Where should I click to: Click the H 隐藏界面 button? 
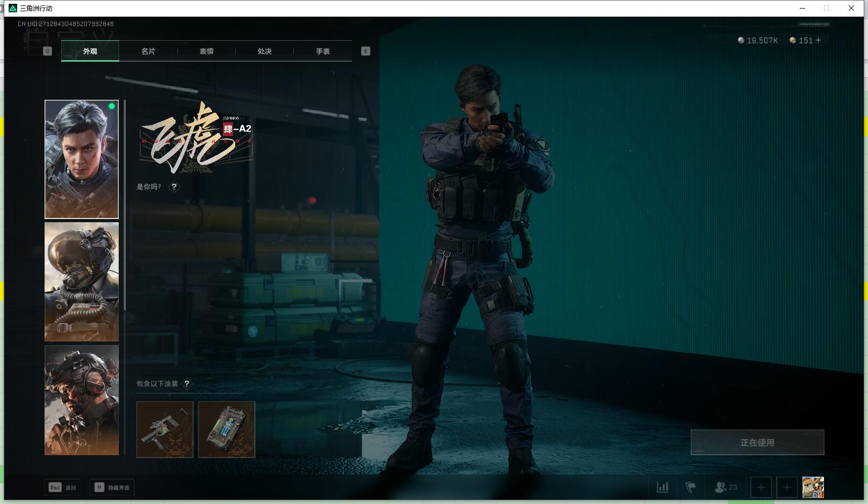click(x=112, y=487)
